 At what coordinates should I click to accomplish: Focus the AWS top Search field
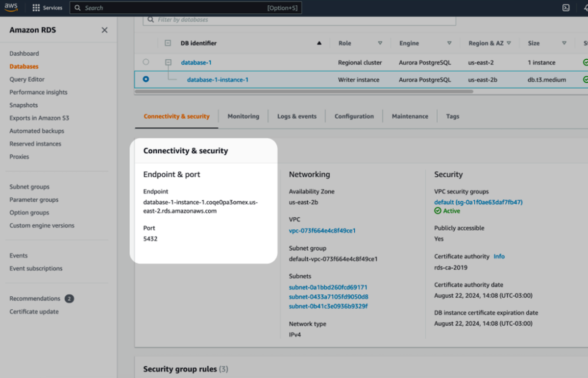[186, 8]
